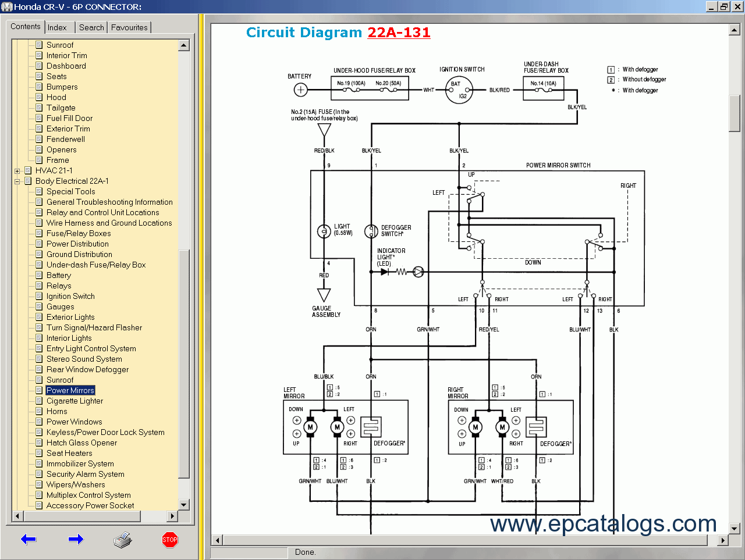
Task: Expand the HVAC 21-1 tree node
Action: point(17,171)
